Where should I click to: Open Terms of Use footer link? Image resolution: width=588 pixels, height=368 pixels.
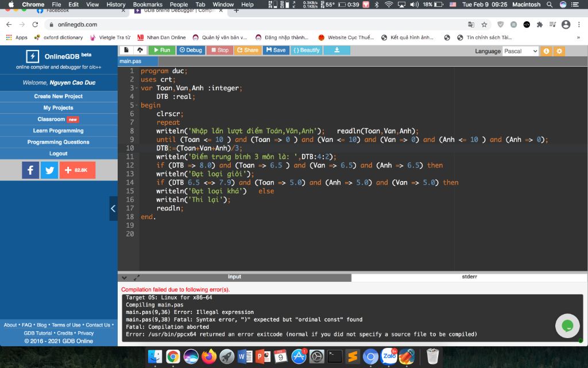pos(66,325)
